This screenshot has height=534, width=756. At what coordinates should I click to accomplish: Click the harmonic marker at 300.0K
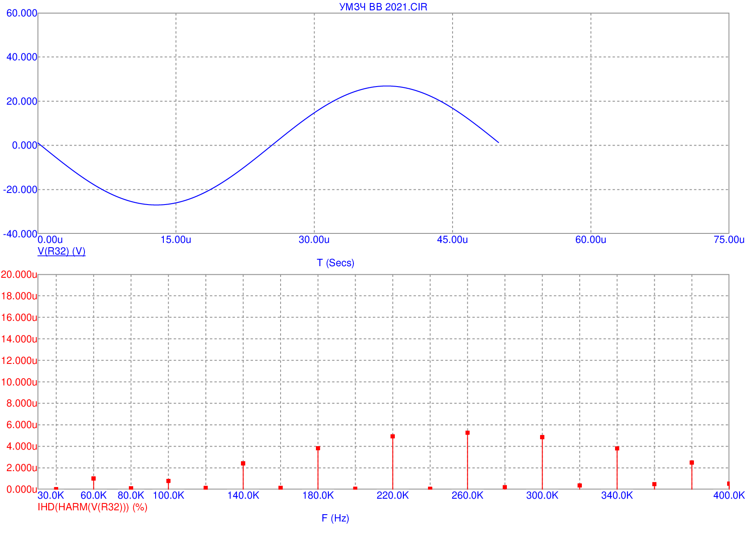[x=542, y=437]
